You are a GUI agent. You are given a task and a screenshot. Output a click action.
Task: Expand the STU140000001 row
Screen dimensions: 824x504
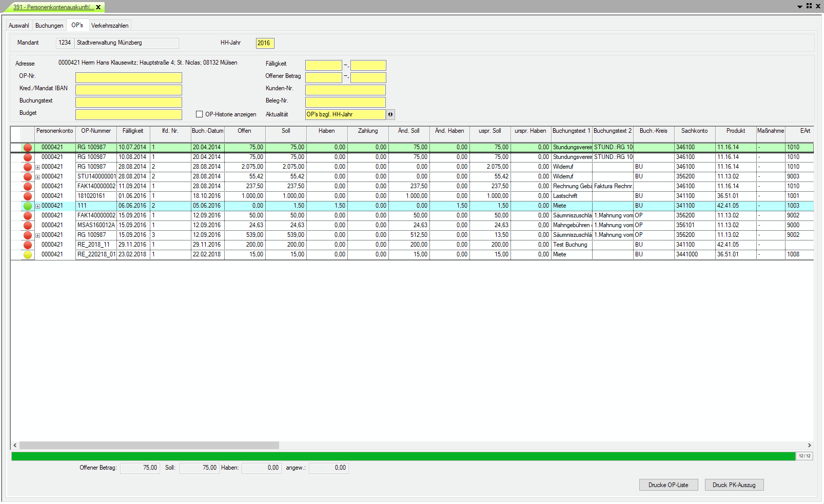point(38,177)
